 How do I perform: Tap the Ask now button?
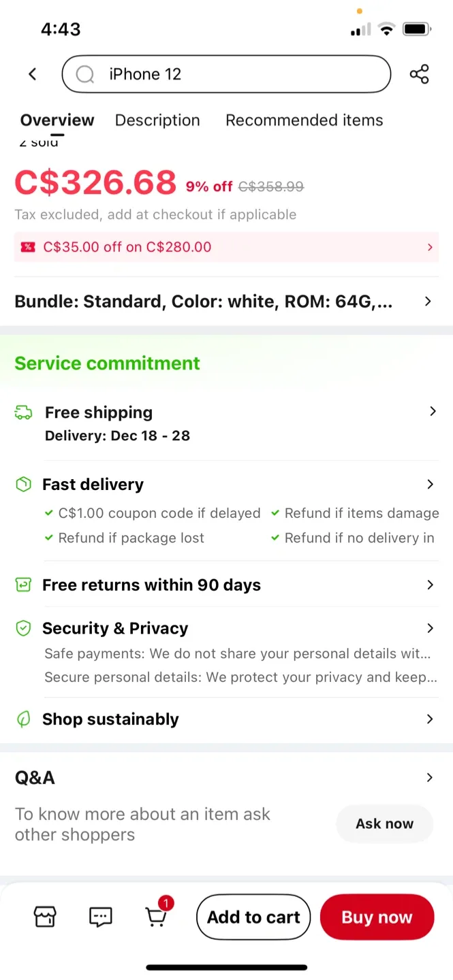pyautogui.click(x=384, y=823)
